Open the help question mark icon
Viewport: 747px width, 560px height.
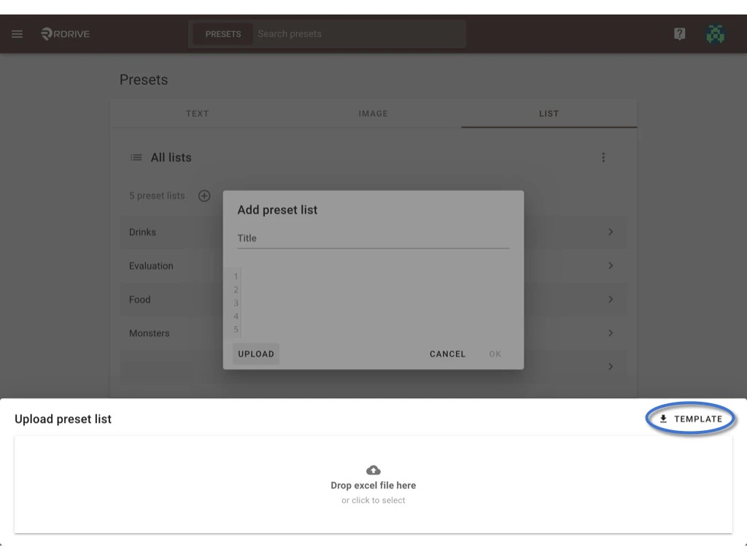(x=679, y=34)
